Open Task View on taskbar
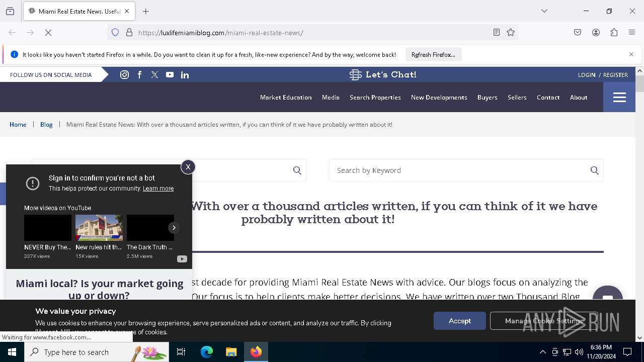This screenshot has width=644, height=362. coord(181,352)
